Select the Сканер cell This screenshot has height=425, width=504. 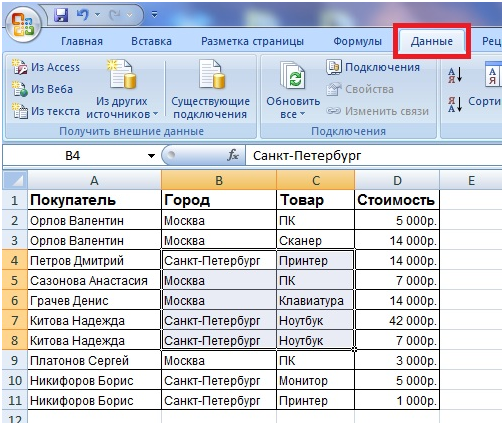(316, 240)
